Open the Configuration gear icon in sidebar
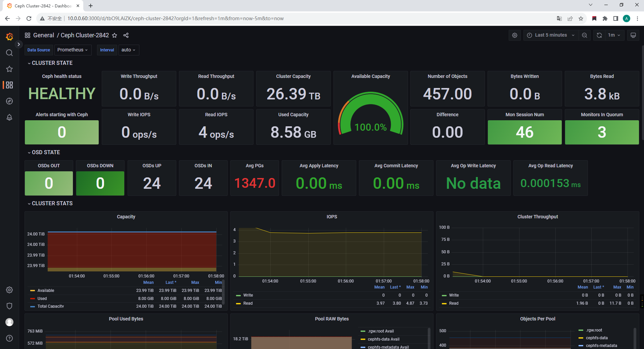644x349 pixels. [9, 290]
